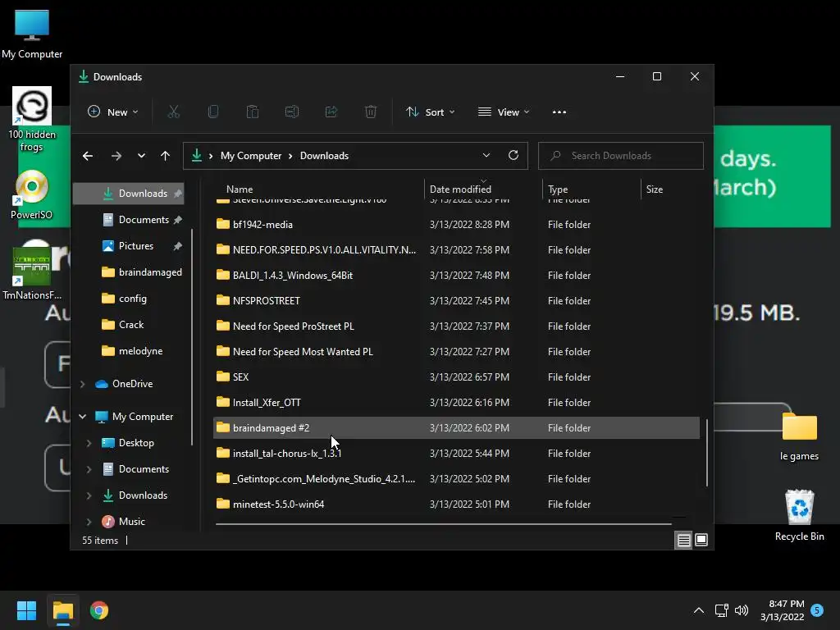Launch Google Chrome from taskbar
The height and width of the screenshot is (630, 840).
pos(99,610)
